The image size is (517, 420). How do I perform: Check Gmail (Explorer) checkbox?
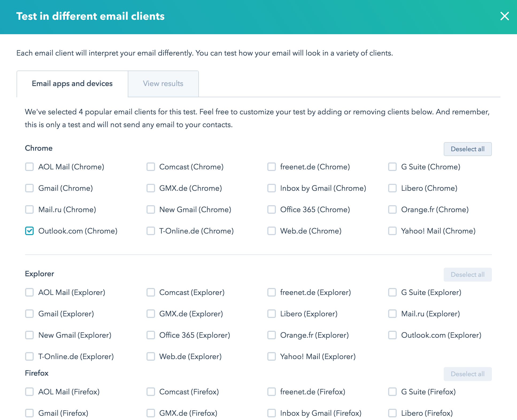coord(29,314)
